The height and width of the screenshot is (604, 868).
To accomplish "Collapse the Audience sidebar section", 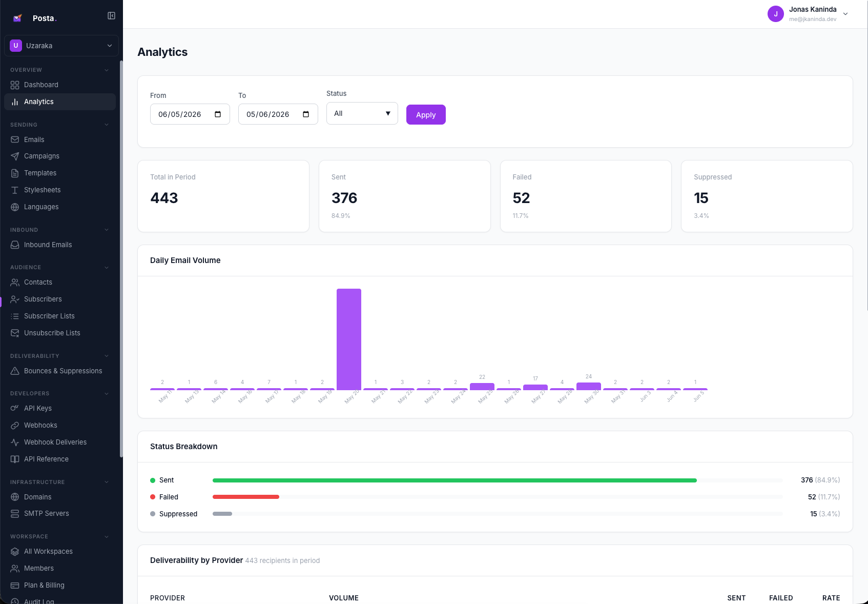I will pos(107,267).
